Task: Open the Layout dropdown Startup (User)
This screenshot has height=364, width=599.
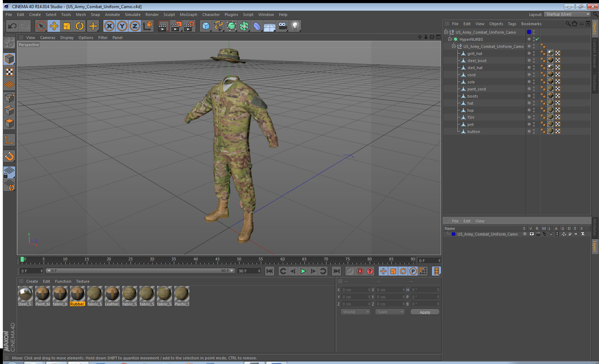Action: (x=567, y=14)
